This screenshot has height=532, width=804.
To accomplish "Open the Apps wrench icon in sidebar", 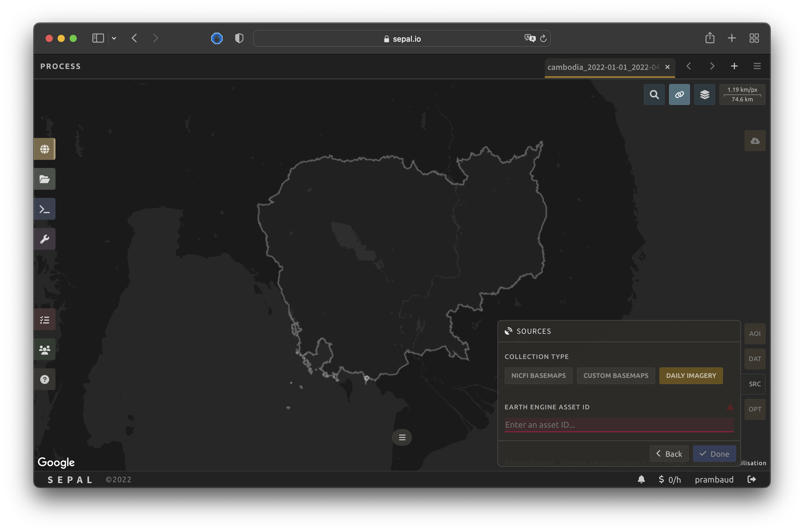I will [x=44, y=239].
